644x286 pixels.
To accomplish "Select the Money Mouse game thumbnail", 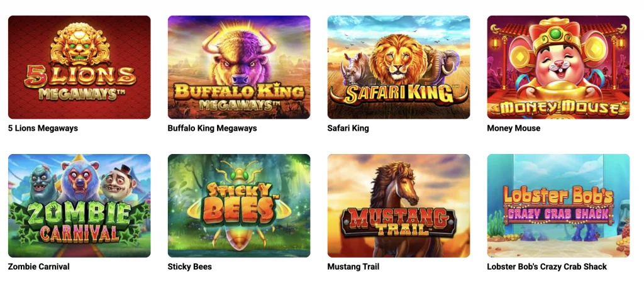I will click(x=558, y=67).
